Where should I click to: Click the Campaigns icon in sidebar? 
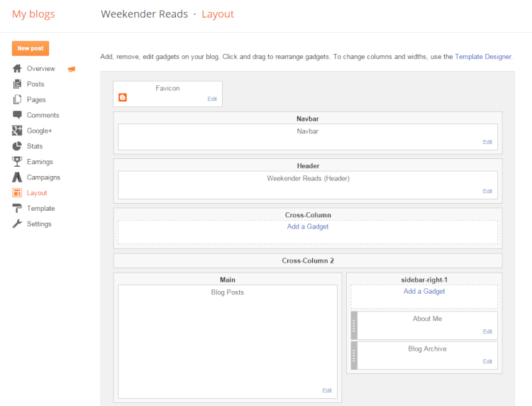tap(17, 177)
